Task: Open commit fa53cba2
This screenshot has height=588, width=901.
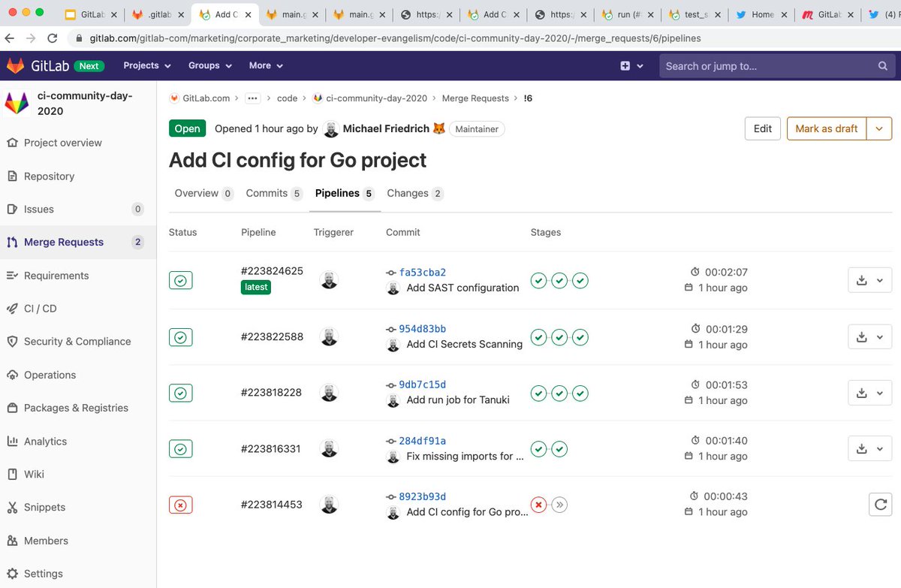Action: (423, 273)
